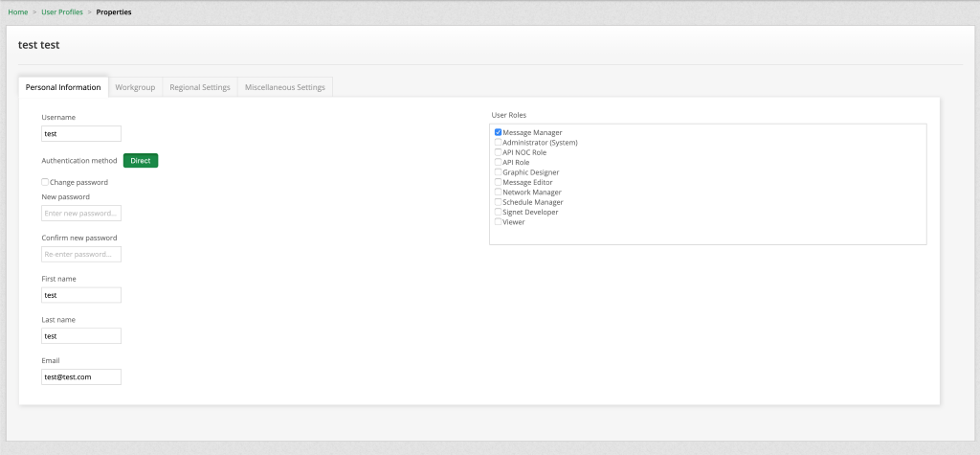Go to User Profiles breadcrumb
The image size is (980, 455).
pyautogui.click(x=62, y=12)
